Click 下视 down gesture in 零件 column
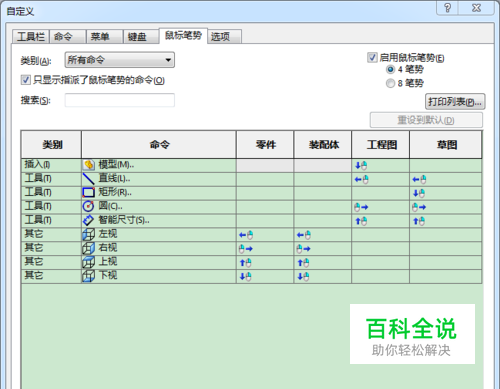This screenshot has width=500, height=389. (246, 277)
